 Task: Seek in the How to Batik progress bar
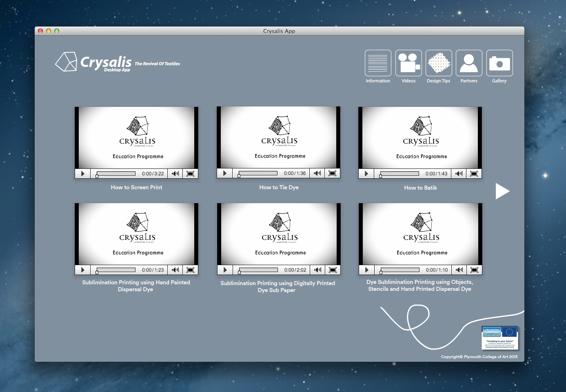click(399, 174)
